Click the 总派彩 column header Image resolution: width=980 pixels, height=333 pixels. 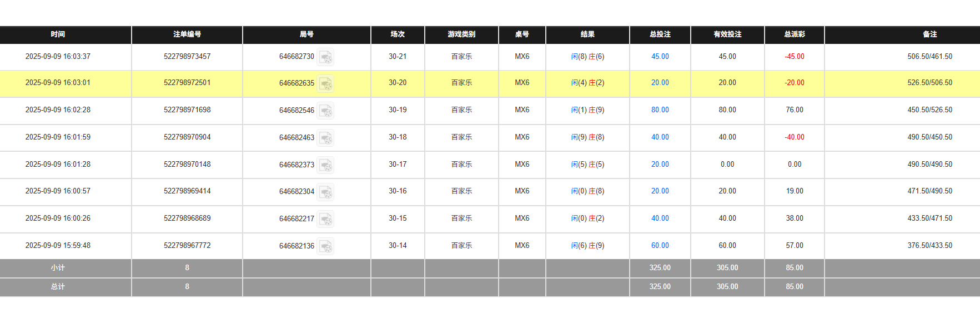click(794, 34)
